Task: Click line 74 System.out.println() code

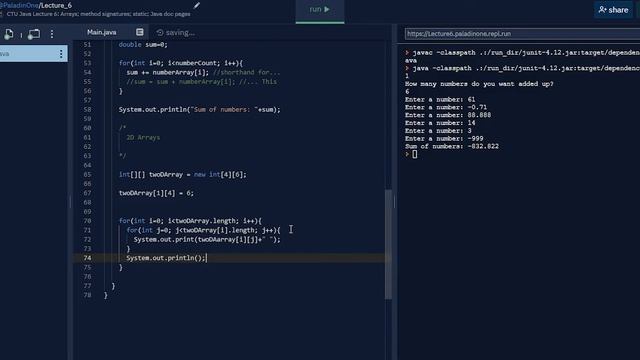Action: click(166, 258)
